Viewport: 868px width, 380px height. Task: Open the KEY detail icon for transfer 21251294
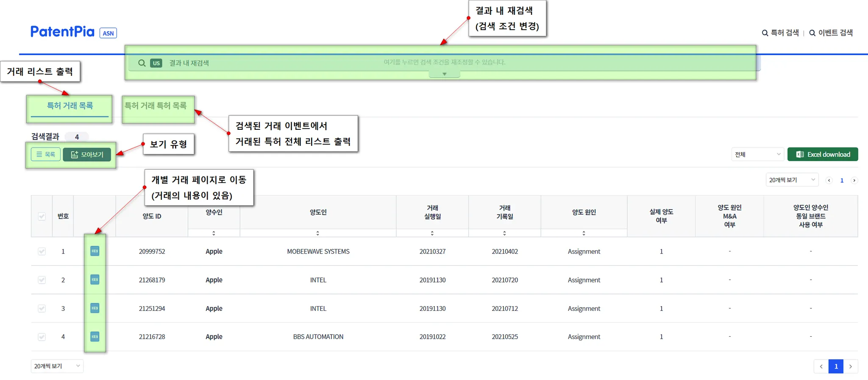tap(95, 308)
